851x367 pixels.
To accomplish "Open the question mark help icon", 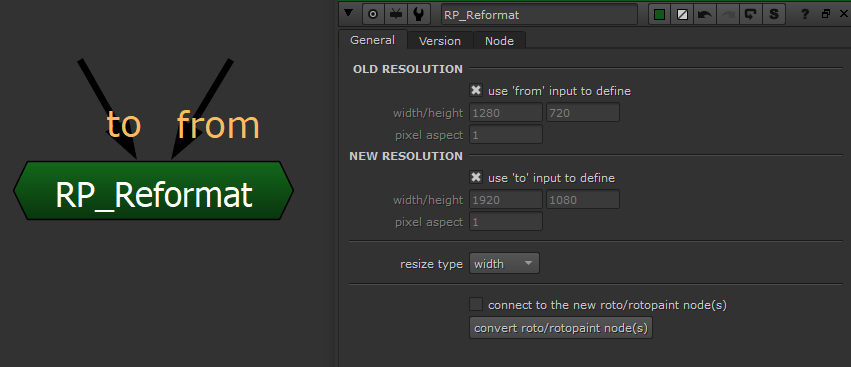I will 805,15.
